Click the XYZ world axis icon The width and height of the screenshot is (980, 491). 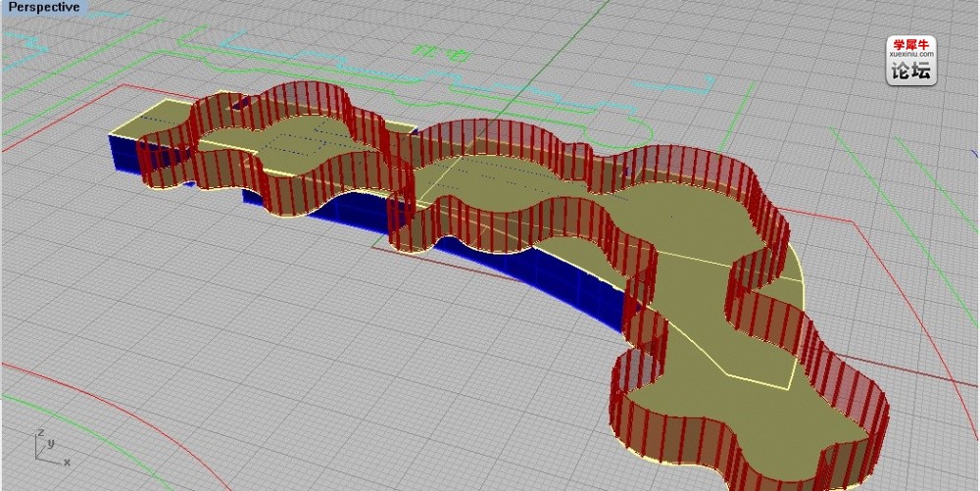coord(52,448)
